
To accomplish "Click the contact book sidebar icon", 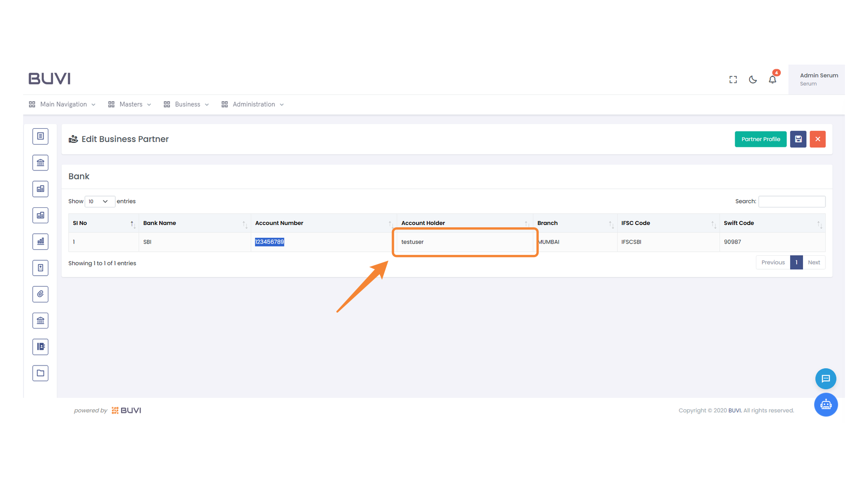I will (x=40, y=347).
